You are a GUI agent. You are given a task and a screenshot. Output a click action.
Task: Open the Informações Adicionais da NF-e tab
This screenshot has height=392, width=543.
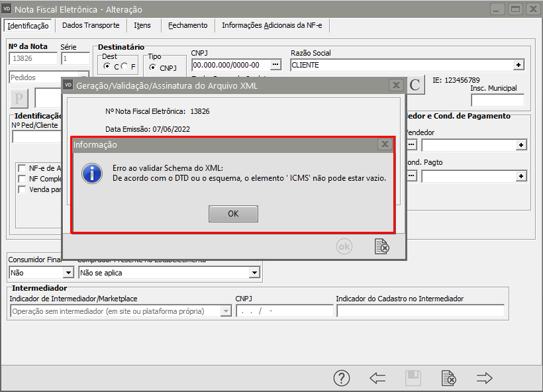(272, 25)
